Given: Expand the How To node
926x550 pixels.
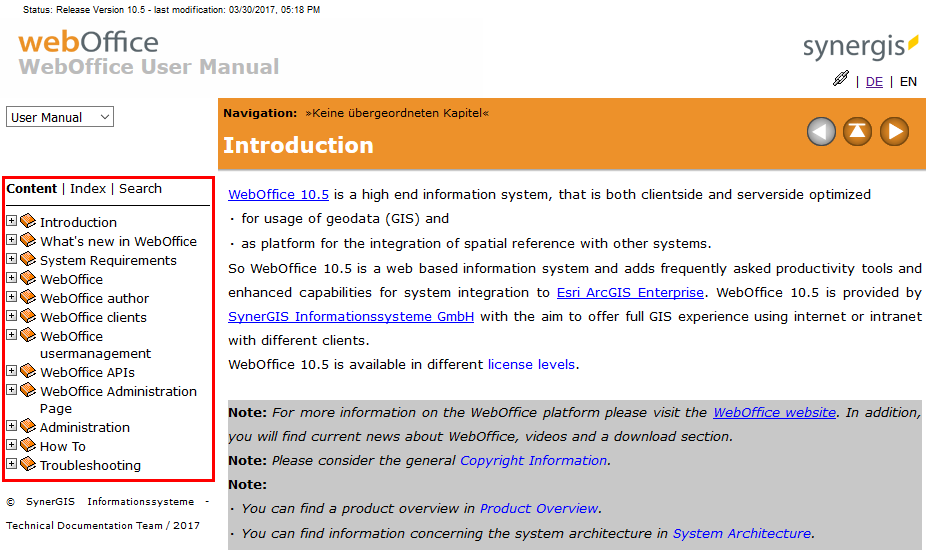Looking at the screenshot, I should point(11,444).
